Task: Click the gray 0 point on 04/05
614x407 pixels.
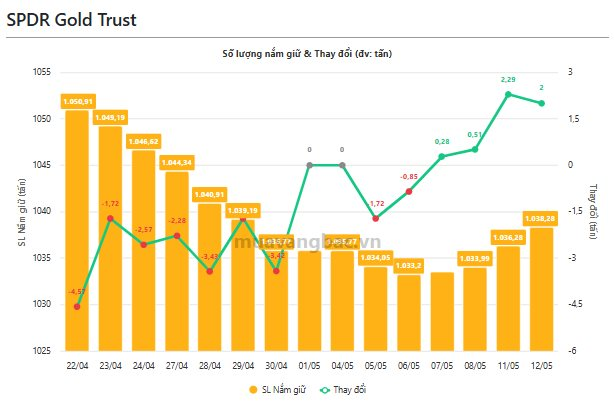Action: click(x=342, y=165)
